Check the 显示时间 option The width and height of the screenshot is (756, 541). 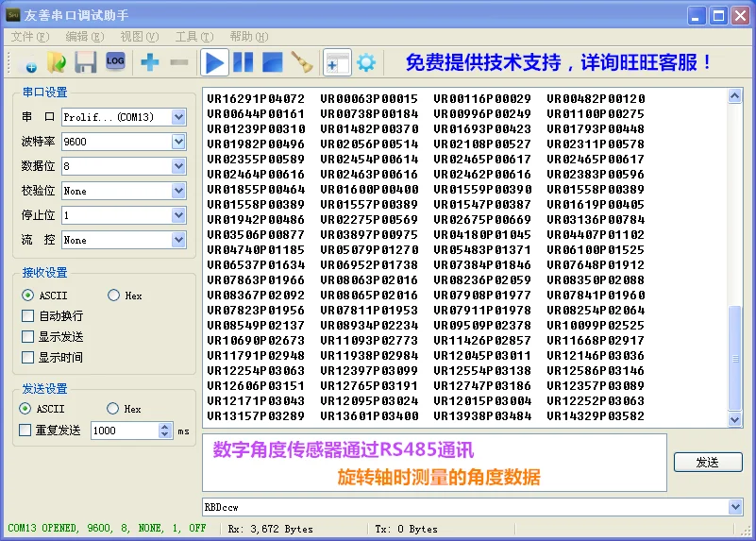[27, 358]
